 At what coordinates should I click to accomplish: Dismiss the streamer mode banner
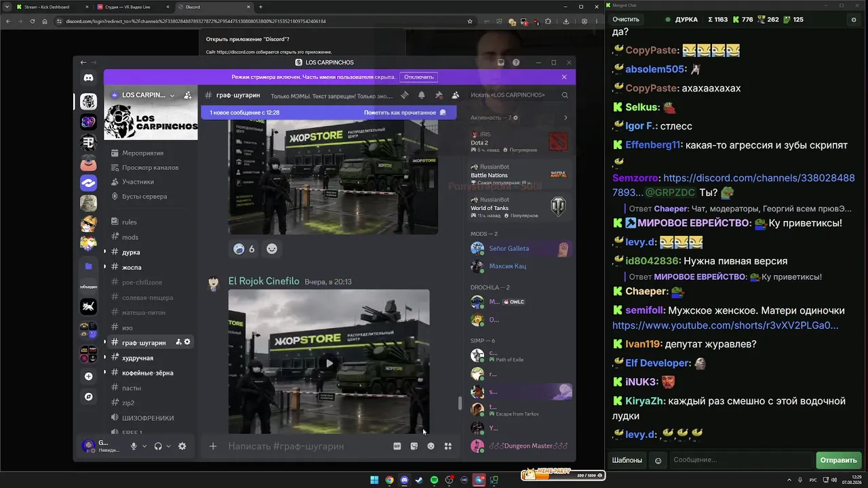point(564,77)
